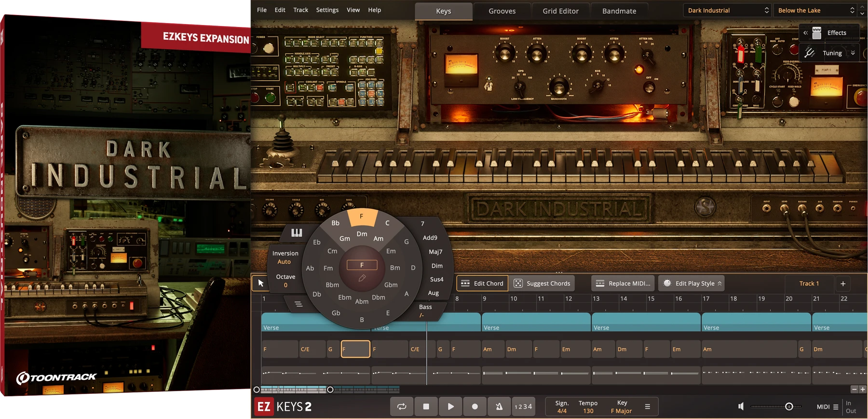
Task: Toggle the metronome
Action: (499, 406)
